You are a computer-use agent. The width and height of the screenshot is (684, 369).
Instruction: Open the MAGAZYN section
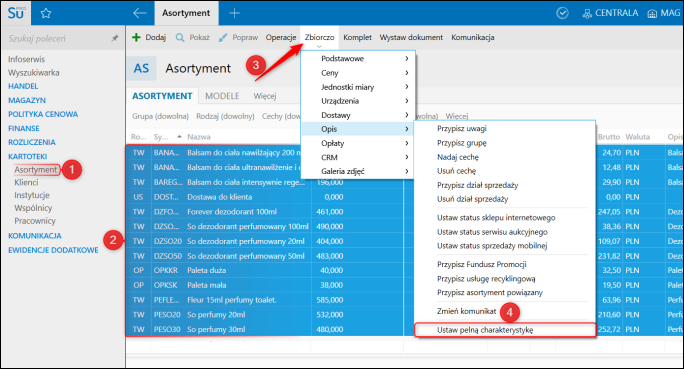[27, 100]
